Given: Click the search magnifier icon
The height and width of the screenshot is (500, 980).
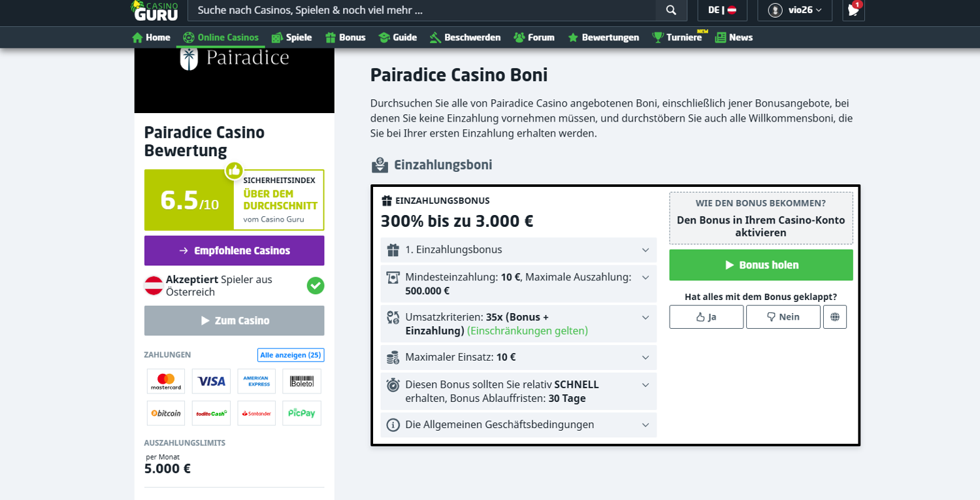Looking at the screenshot, I should point(671,10).
